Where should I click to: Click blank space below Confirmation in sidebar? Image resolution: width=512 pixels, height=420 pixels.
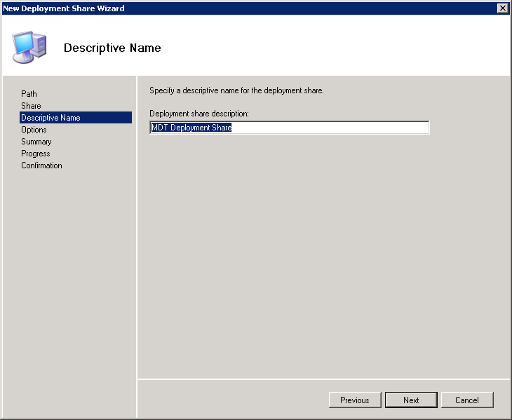(70, 280)
